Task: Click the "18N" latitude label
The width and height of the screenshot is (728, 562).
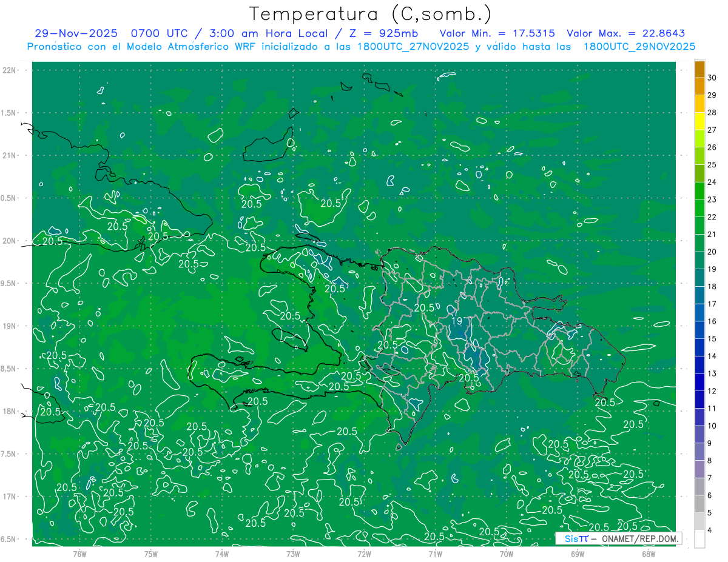Action: click(10, 411)
